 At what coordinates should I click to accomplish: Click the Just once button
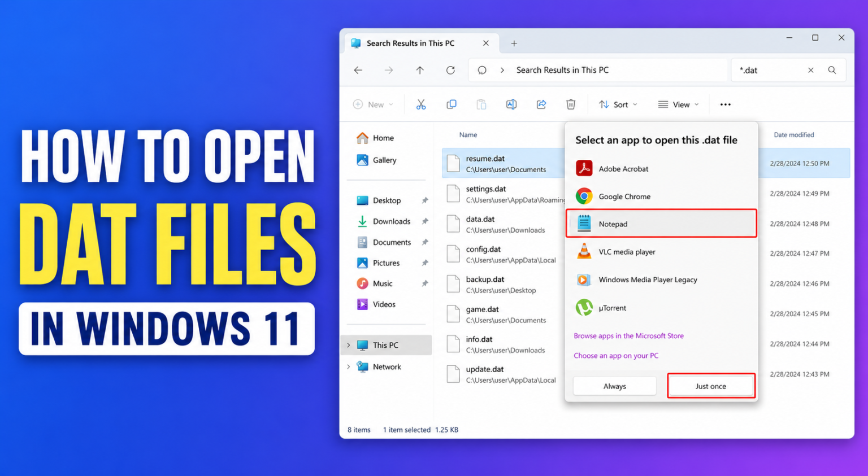pos(711,386)
